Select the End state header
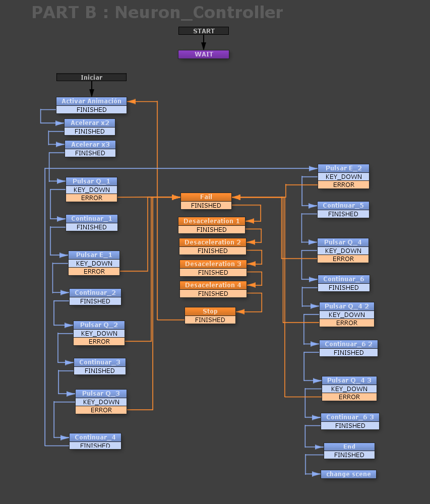Screen dimensions: 430x504 (x=349, y=447)
